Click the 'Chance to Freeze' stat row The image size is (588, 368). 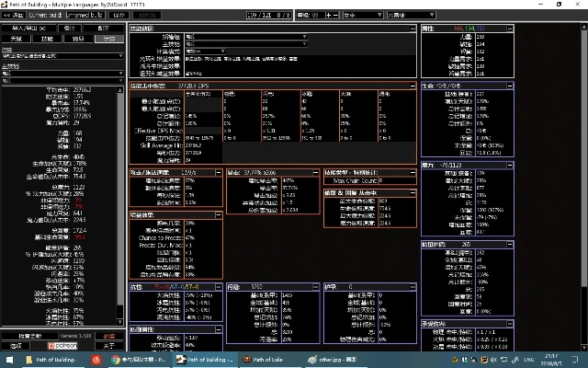pyautogui.click(x=175, y=237)
